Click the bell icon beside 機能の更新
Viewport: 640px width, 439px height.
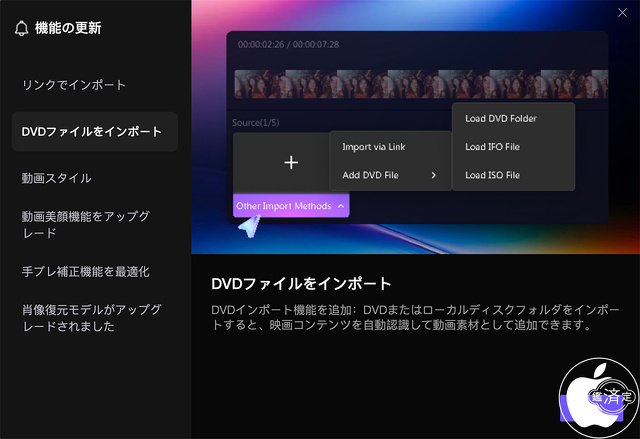[x=21, y=29]
